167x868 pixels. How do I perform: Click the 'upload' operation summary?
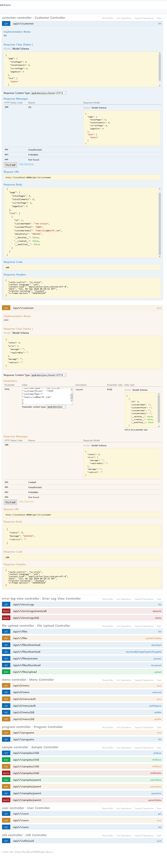pyautogui.click(x=158, y=672)
